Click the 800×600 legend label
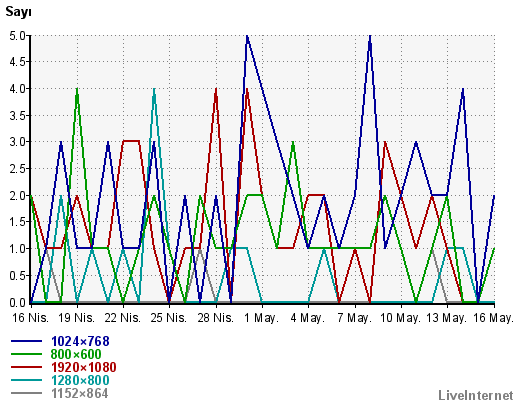Screen dimensions: 520x405 coord(76,354)
